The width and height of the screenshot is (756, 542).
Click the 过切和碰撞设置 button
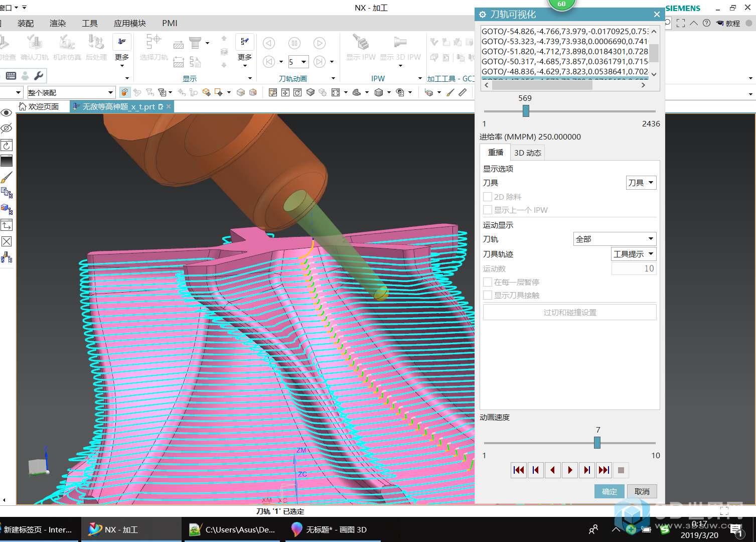click(570, 312)
